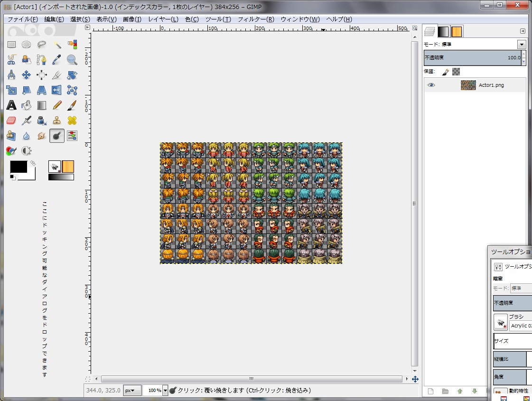Raise the layer with up arrow
This screenshot has width=532, height=401.
point(460,391)
